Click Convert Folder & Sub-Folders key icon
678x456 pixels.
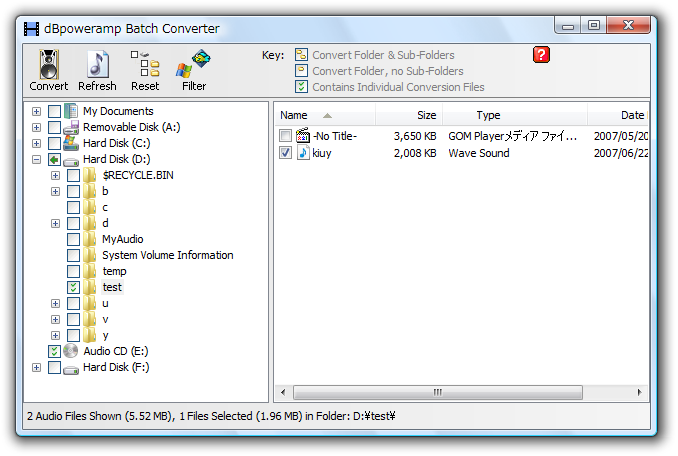(301, 54)
